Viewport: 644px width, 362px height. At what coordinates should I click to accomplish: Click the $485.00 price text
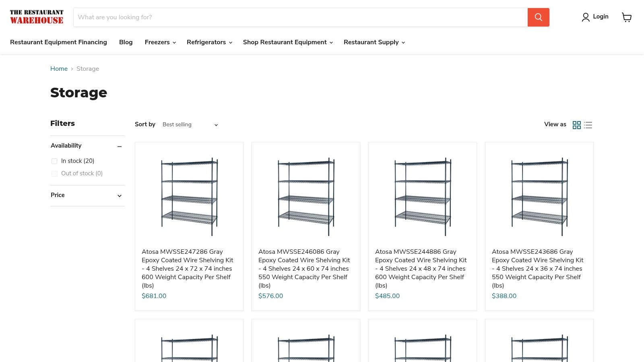tap(388, 296)
